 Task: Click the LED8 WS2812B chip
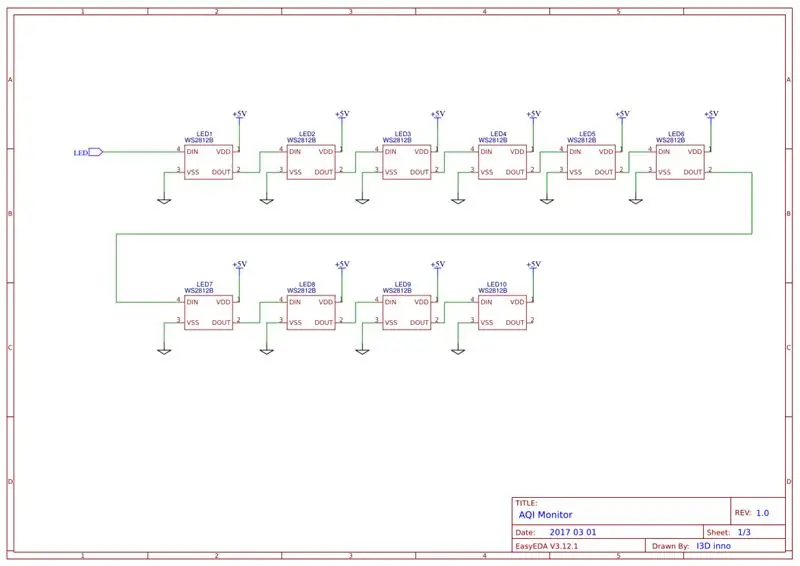click(311, 312)
